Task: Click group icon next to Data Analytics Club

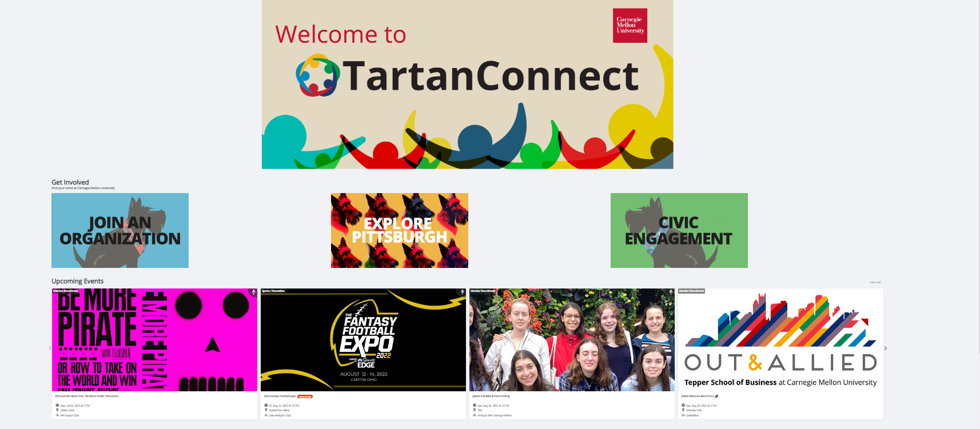Action: [x=266, y=415]
